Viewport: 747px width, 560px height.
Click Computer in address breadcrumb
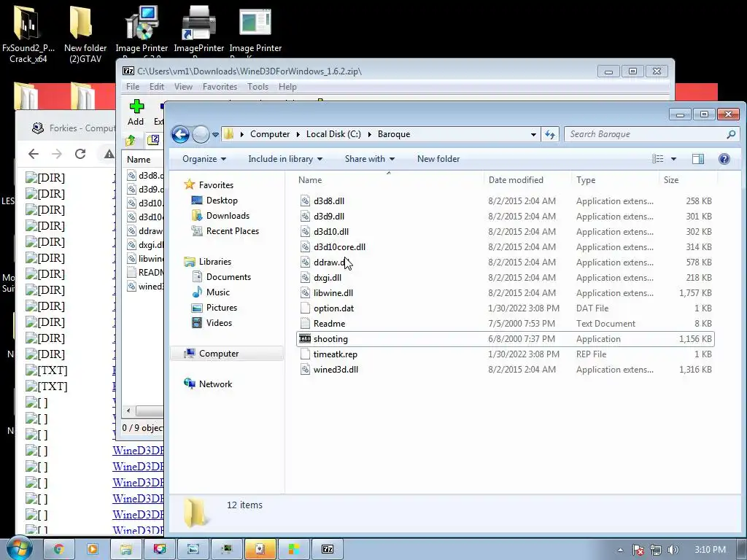click(270, 134)
